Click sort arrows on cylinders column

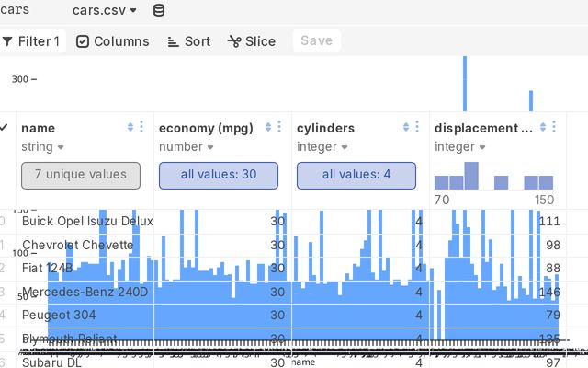[x=405, y=127]
